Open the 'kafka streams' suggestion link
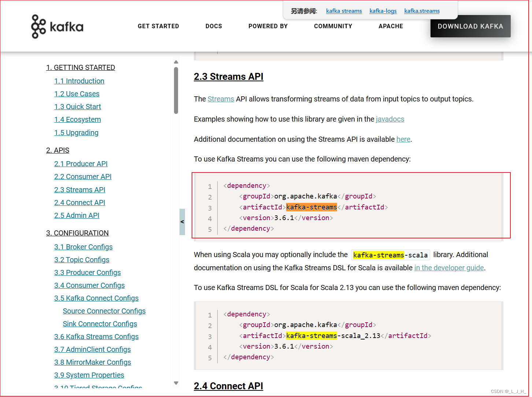 (344, 11)
